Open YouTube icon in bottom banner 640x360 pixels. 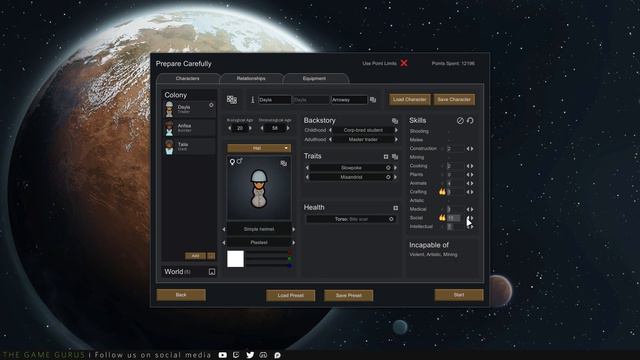click(222, 355)
